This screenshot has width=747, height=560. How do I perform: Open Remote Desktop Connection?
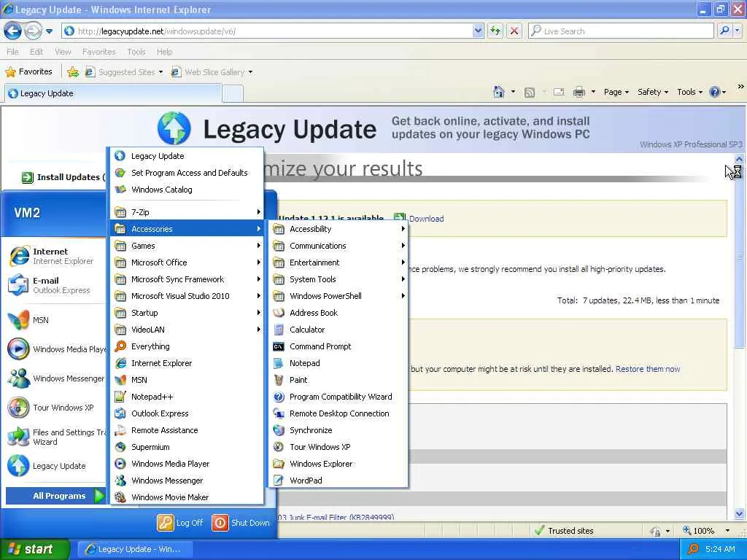coord(338,413)
